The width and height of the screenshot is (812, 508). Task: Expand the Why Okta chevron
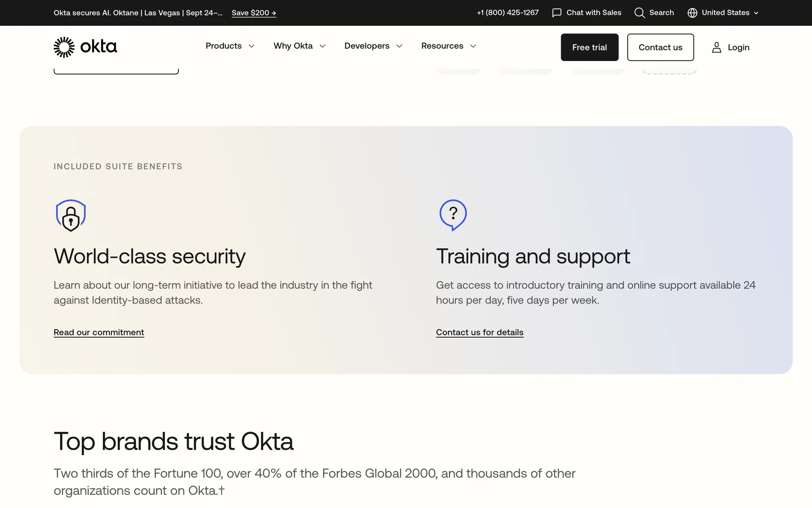click(323, 46)
